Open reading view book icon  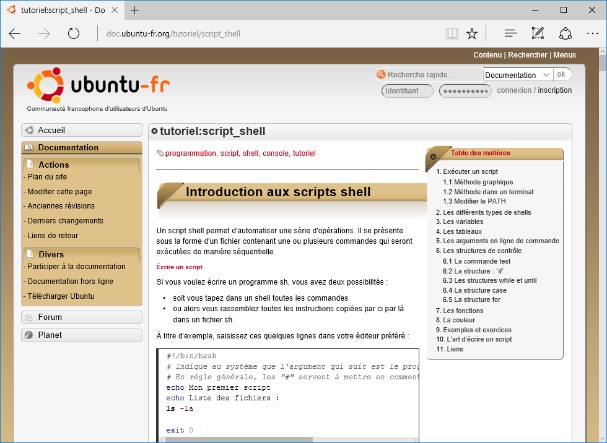(451, 33)
